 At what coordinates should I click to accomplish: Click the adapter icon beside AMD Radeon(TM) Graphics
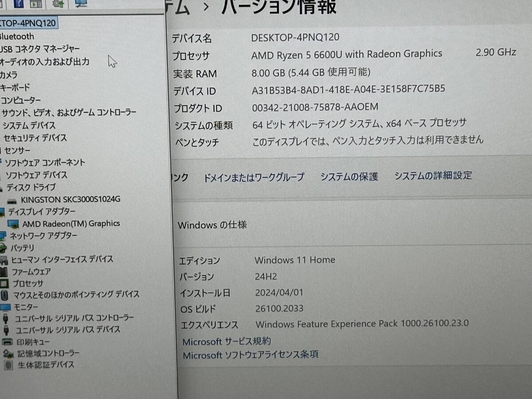point(13,224)
